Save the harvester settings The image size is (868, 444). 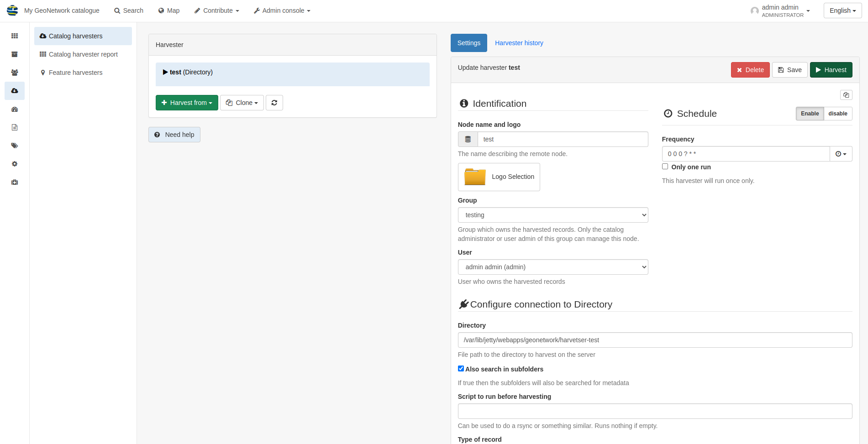coord(790,70)
